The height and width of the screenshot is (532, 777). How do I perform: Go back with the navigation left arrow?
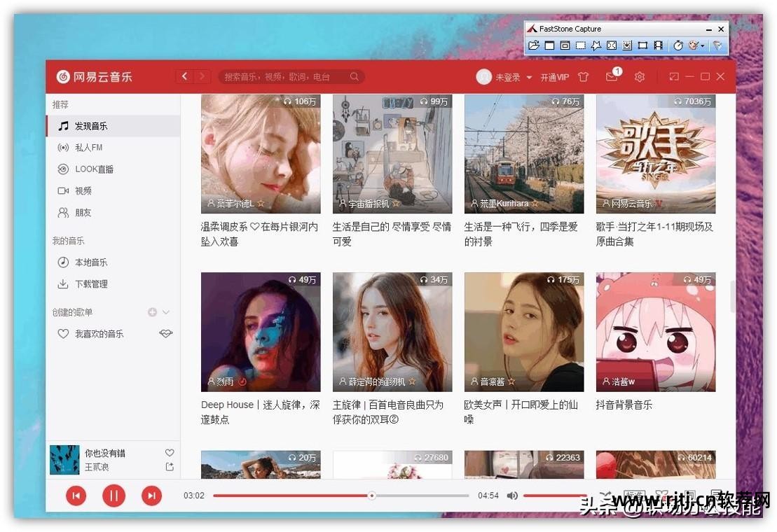pos(184,76)
